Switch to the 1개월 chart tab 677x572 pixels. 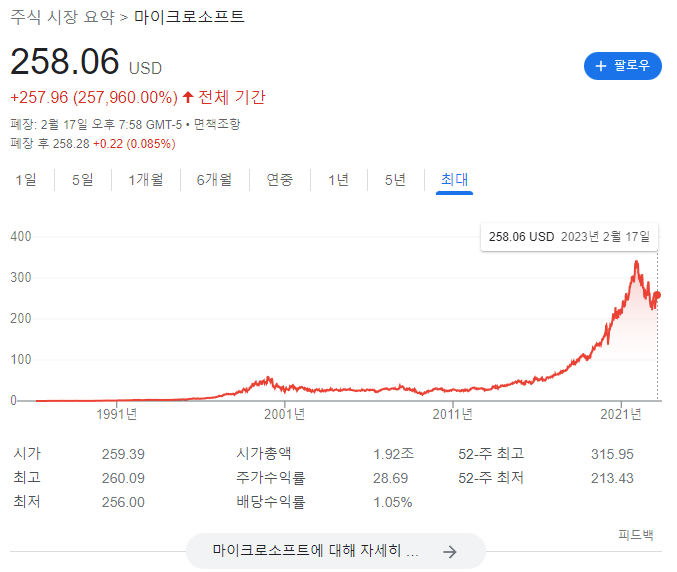point(146,180)
